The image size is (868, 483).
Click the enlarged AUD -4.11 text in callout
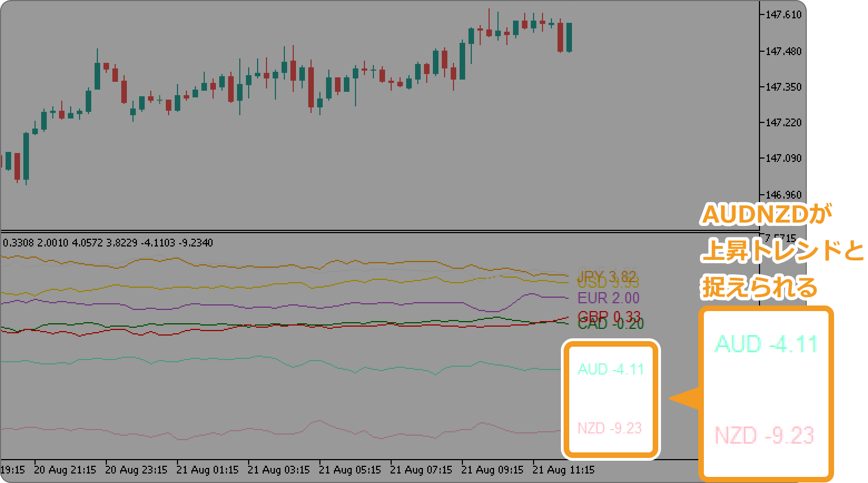pyautogui.click(x=766, y=344)
